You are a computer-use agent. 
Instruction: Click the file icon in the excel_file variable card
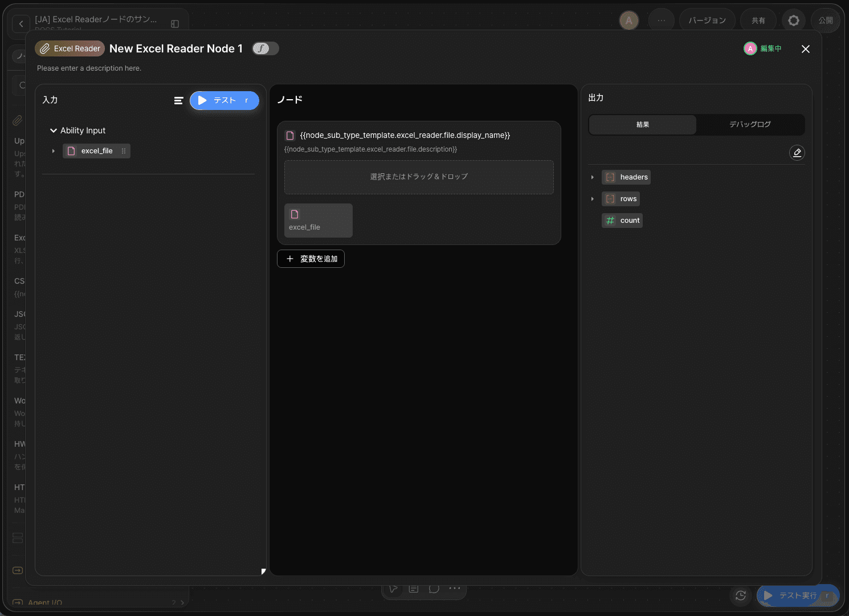tap(295, 214)
